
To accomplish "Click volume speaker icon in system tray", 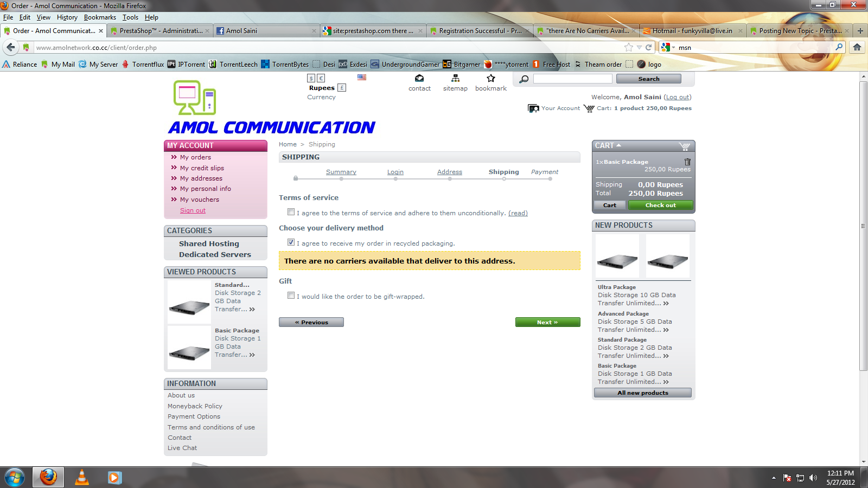I will click(x=813, y=478).
